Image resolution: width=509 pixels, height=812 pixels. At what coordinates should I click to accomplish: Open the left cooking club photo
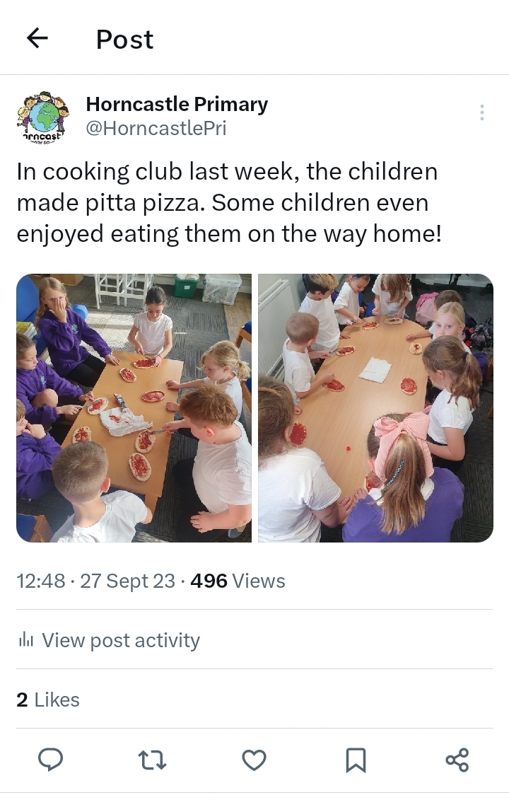(134, 408)
